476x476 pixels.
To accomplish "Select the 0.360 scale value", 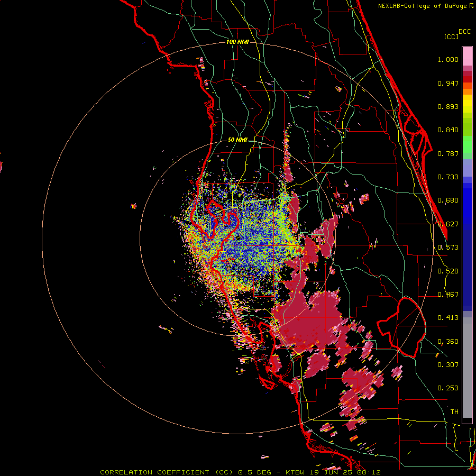I will (x=448, y=342).
